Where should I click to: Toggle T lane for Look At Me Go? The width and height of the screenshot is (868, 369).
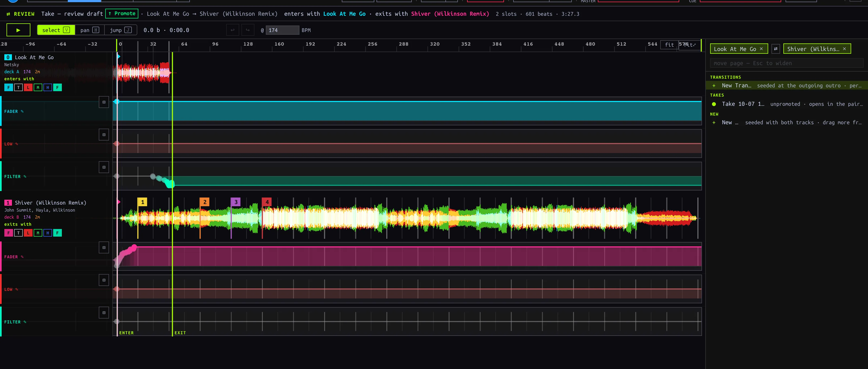click(18, 88)
